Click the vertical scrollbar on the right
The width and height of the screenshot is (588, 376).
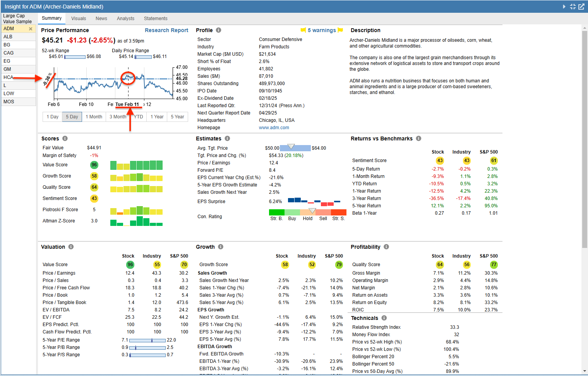[585, 139]
